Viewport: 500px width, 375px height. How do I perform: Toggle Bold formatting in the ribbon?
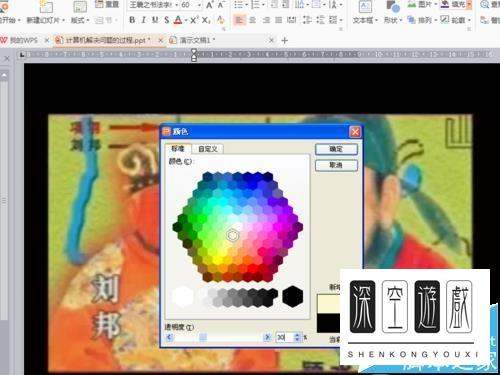coord(132,20)
